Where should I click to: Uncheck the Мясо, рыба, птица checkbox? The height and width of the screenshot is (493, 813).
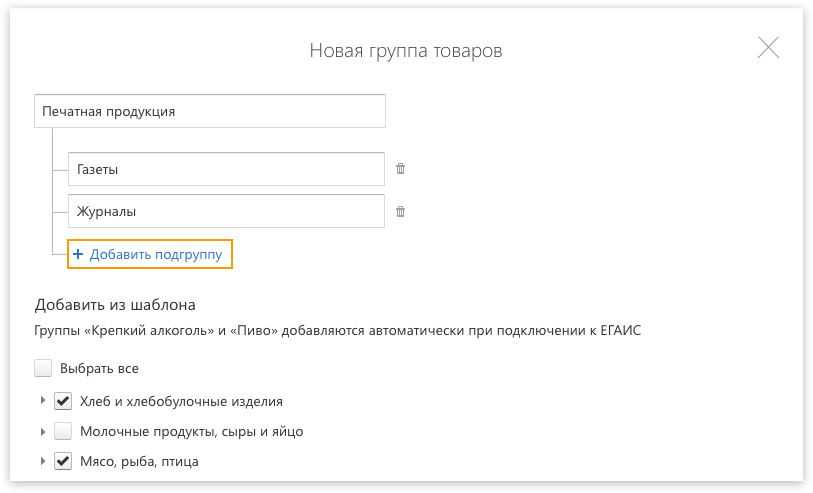click(63, 461)
